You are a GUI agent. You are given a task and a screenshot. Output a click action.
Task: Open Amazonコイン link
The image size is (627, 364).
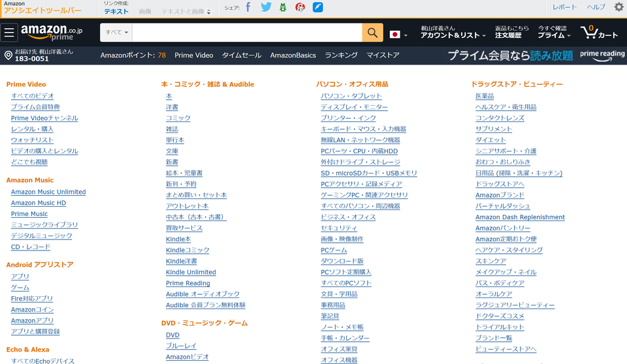pos(33,309)
